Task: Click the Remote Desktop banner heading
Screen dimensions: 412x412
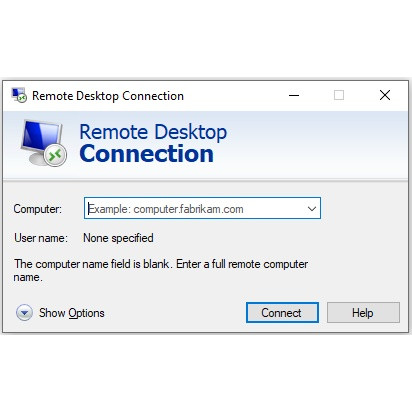Action: tap(153, 132)
